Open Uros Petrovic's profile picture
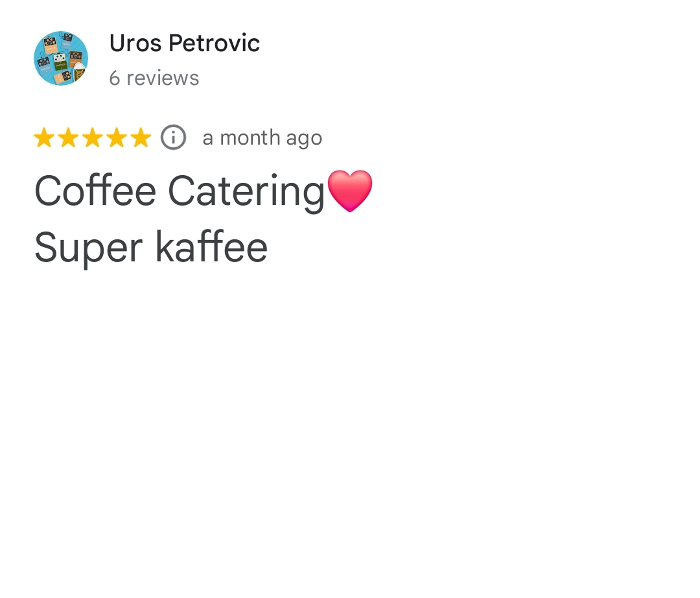Image resolution: width=700 pixels, height=598 pixels. coord(61,58)
